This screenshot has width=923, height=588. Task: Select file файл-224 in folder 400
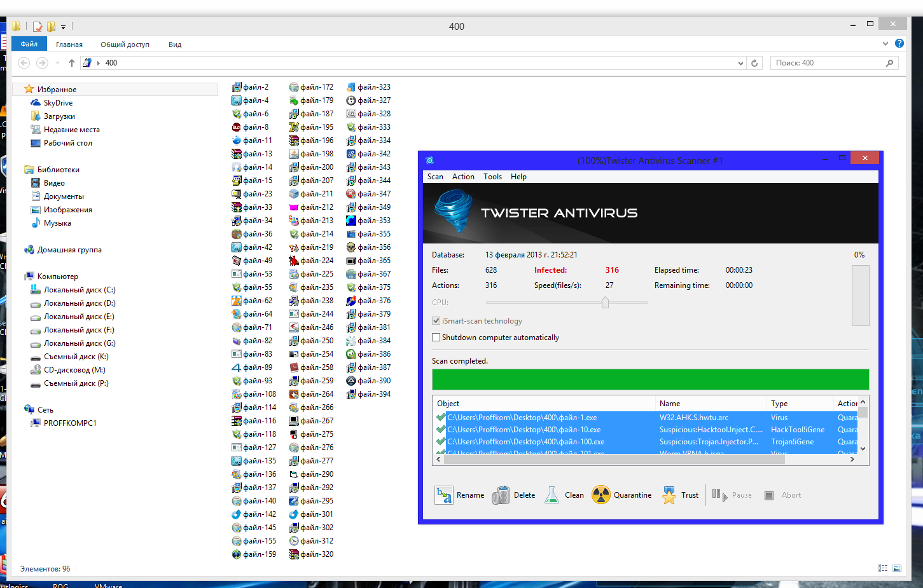(x=311, y=261)
